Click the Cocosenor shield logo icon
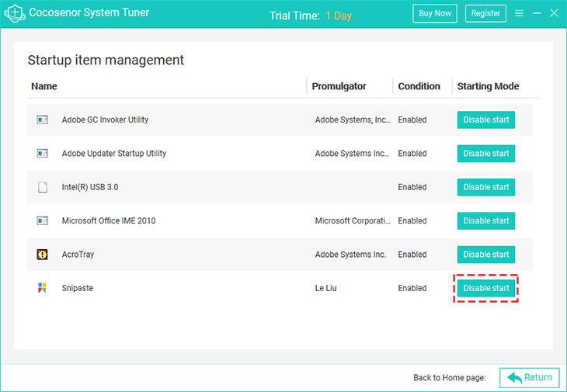Screen dimensions: 567x392 pyautogui.click(x=15, y=14)
